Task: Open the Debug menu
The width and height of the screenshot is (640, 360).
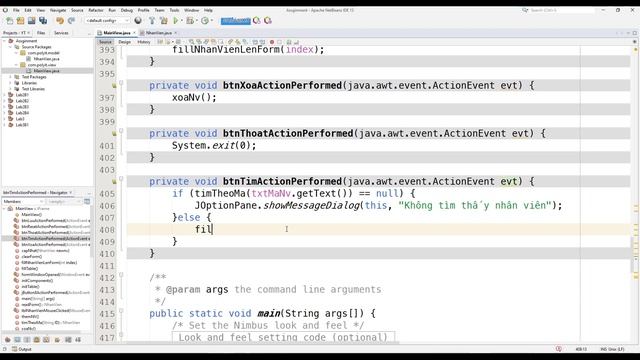Action: (127, 10)
